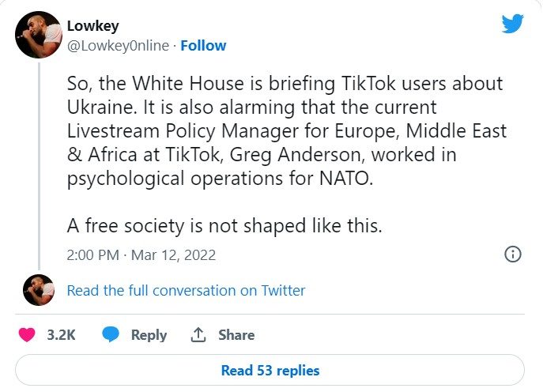The width and height of the screenshot is (543, 392).
Task: Click the Twitter info circle icon
Action: 512,254
